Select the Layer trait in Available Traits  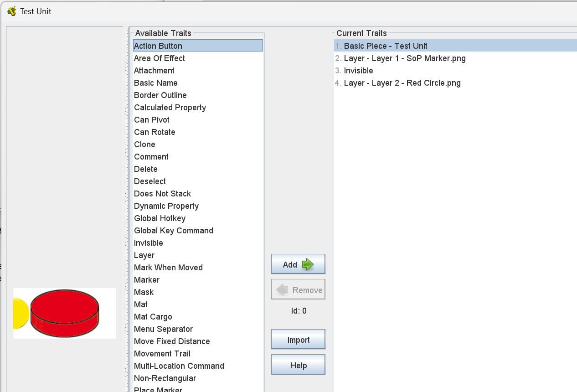click(x=144, y=255)
